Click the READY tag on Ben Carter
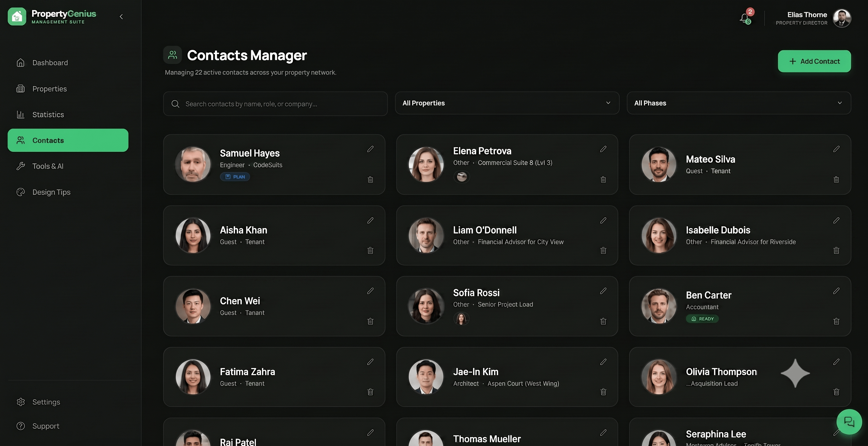 [x=702, y=319]
